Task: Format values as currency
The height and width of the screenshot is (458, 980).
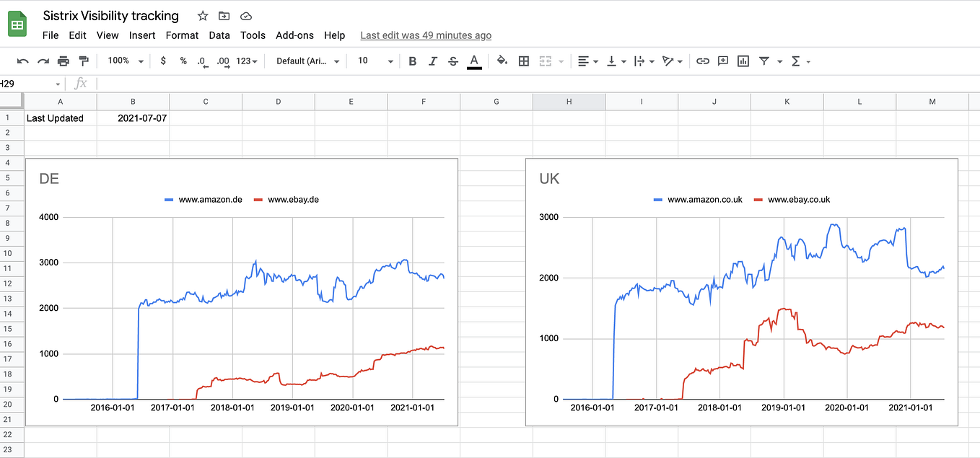Action: (162, 61)
